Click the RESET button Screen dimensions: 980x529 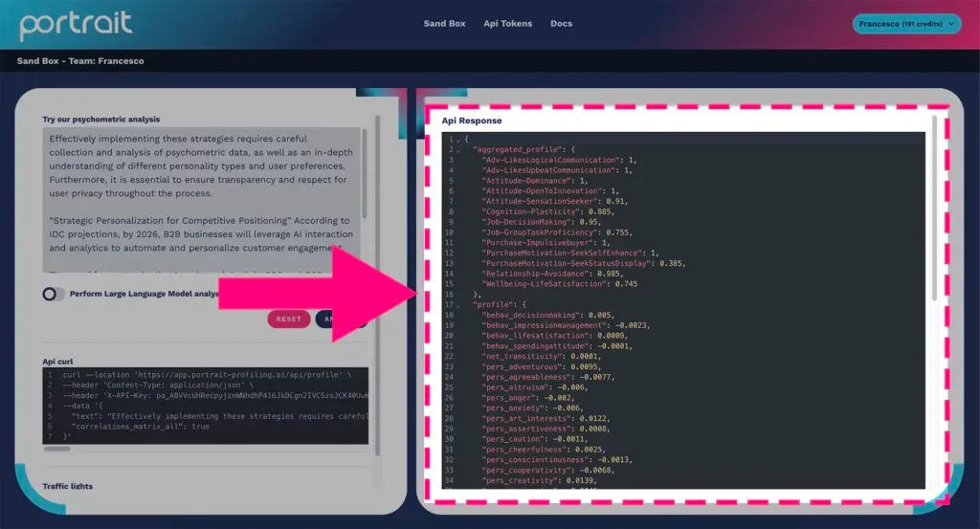tap(289, 320)
